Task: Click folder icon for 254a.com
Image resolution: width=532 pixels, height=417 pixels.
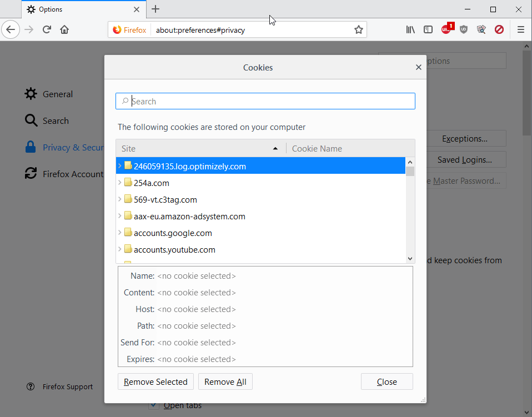Action: [128, 183]
